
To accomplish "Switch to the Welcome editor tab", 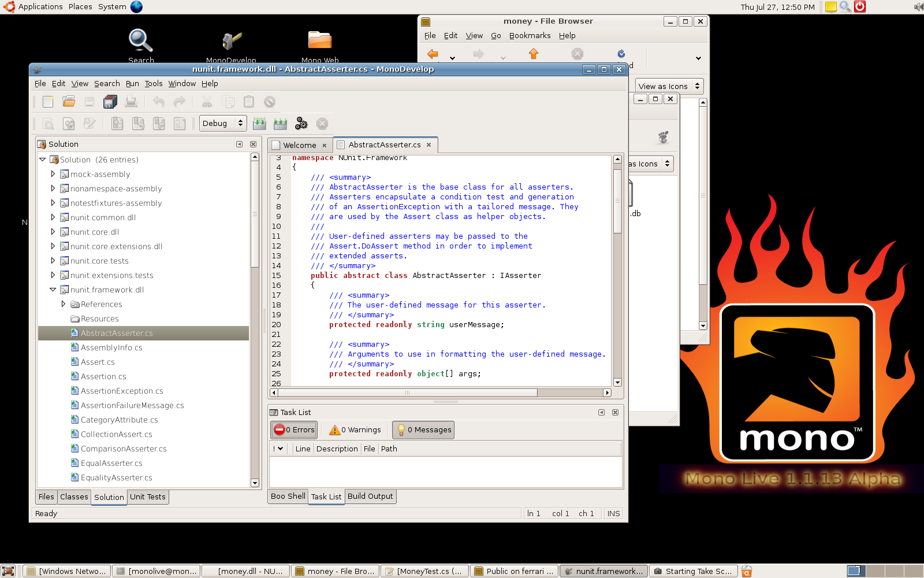I will (299, 145).
